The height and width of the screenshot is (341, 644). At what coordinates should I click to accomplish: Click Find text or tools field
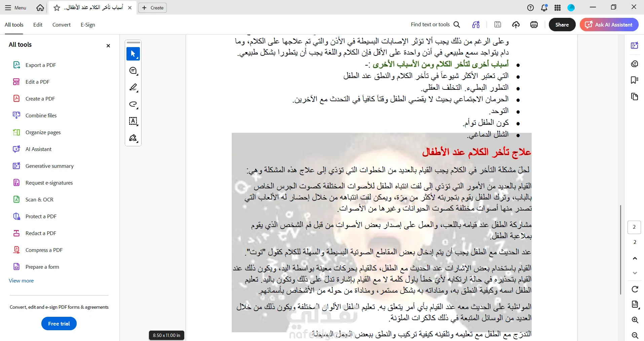[x=430, y=25]
